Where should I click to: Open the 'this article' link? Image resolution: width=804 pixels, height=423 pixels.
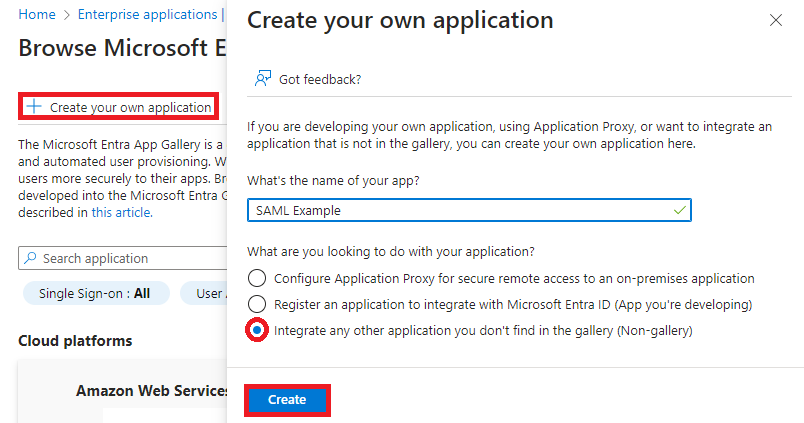click(121, 212)
